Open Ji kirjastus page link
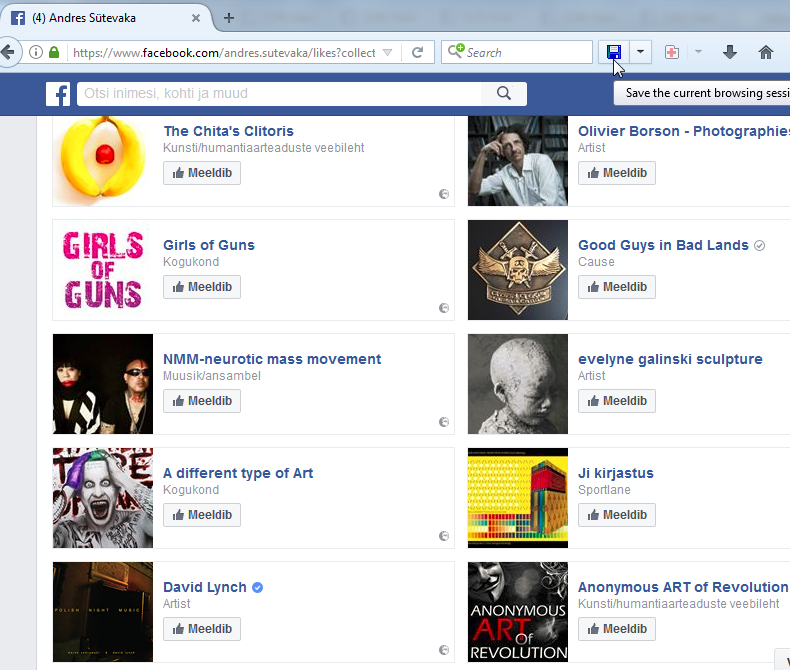The height and width of the screenshot is (670, 790). point(616,473)
